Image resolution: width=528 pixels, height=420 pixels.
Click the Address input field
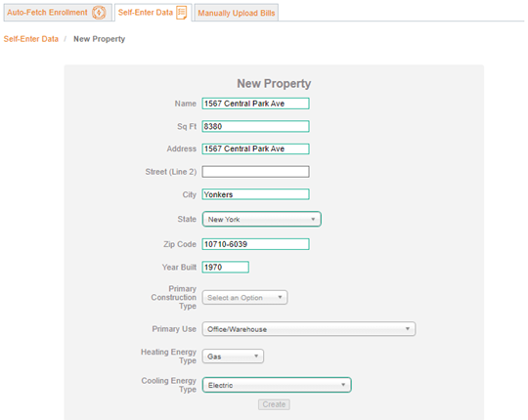[255, 149]
